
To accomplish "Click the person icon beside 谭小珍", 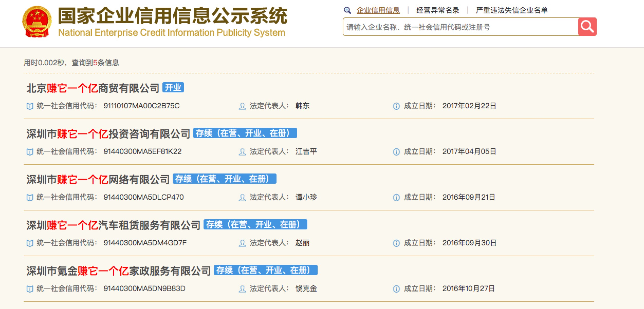I will [x=242, y=197].
